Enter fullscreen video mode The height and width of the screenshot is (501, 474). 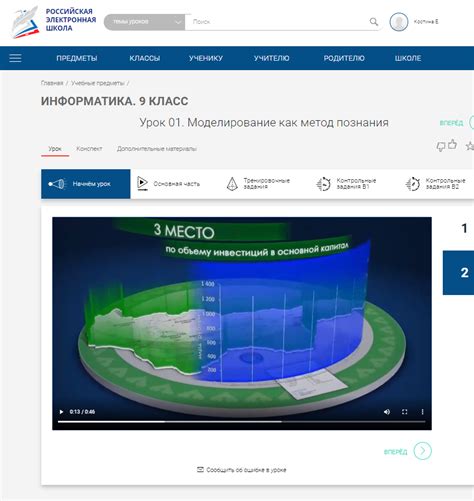pyautogui.click(x=404, y=412)
